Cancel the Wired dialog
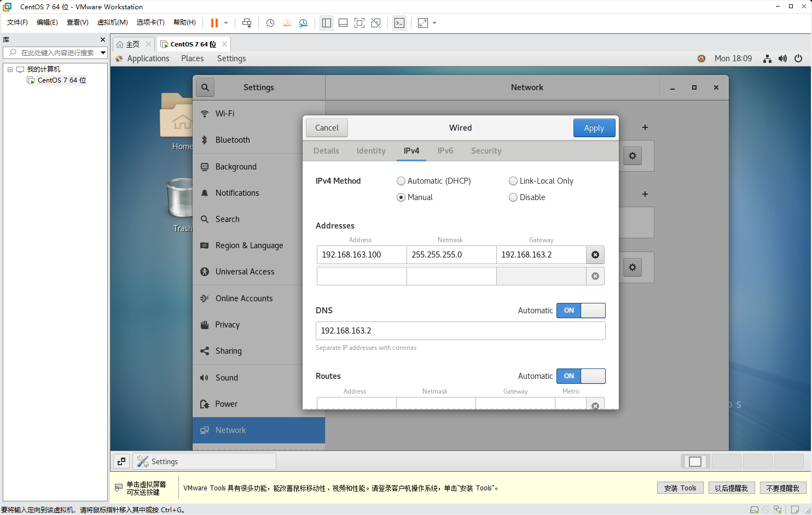The image size is (812, 515). coord(327,128)
